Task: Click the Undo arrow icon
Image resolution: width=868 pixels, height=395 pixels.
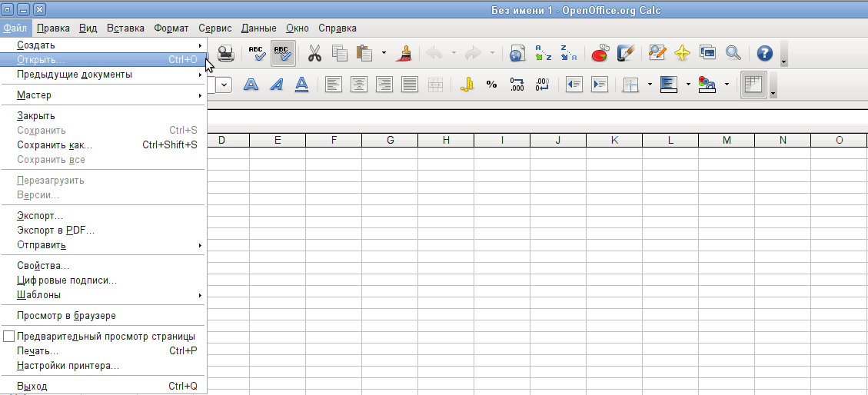Action: (434, 53)
